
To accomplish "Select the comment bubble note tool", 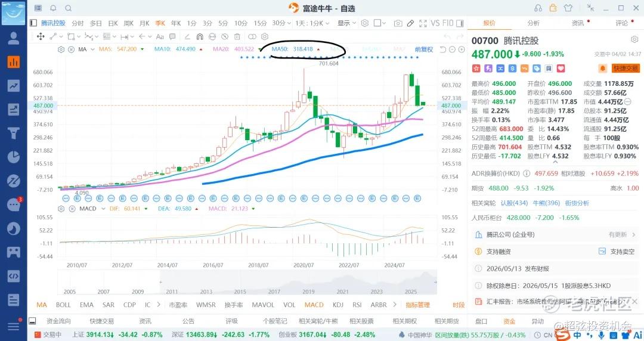I will (172, 36).
